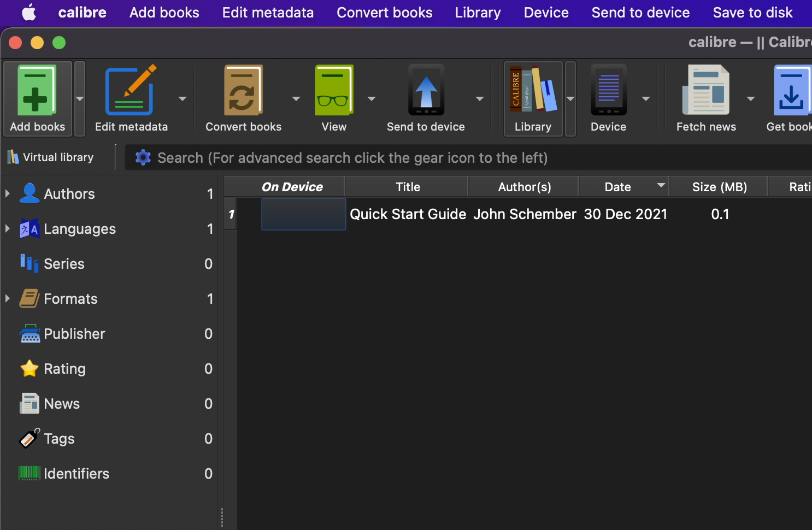Expand the Send to device dropdown arrow
This screenshot has height=530, width=812.
[x=480, y=99]
